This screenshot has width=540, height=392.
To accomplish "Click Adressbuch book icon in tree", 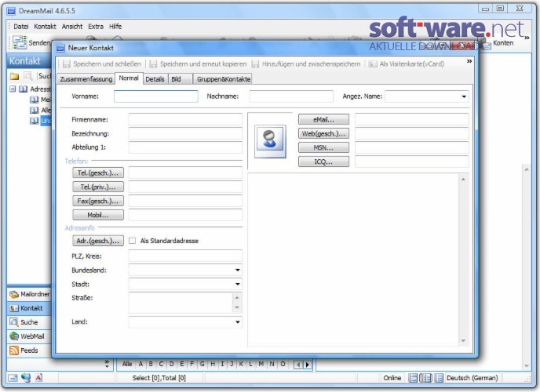I will (23, 89).
